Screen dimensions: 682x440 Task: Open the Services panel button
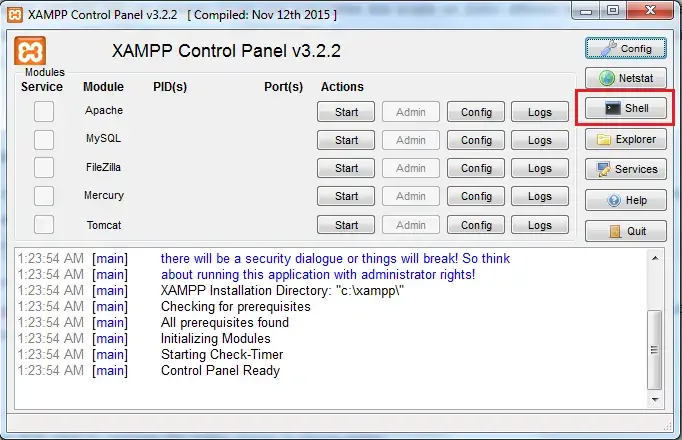[625, 169]
